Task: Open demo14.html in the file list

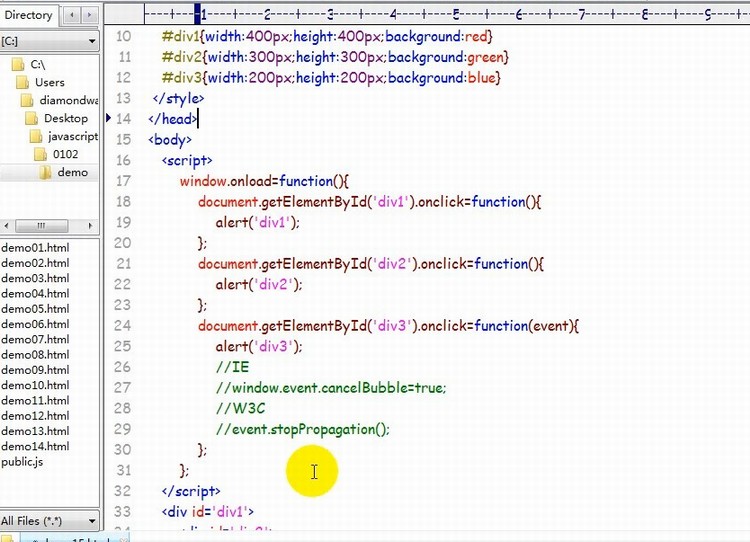Action: [35, 447]
